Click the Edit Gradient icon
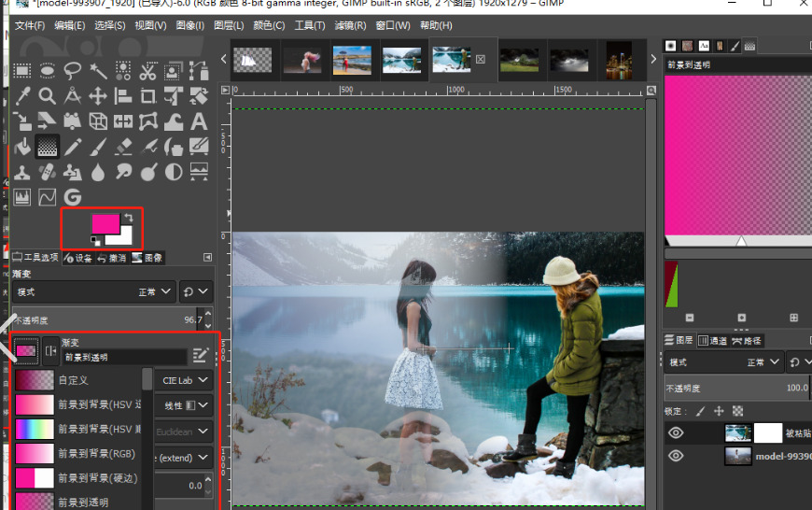Image resolution: width=812 pixels, height=510 pixels. pos(200,355)
